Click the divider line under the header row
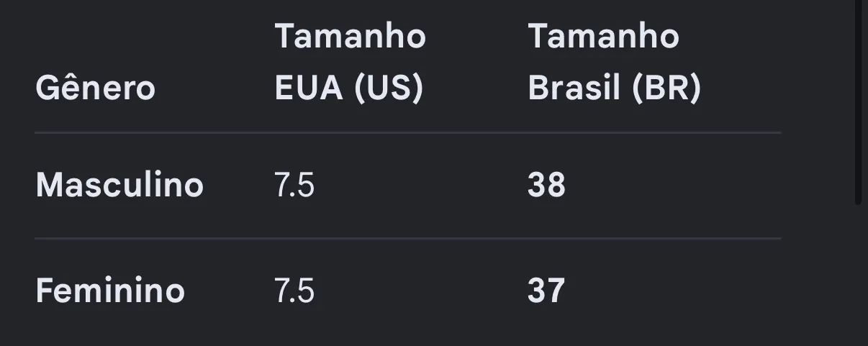Image resolution: width=868 pixels, height=346 pixels. pyautogui.click(x=408, y=132)
